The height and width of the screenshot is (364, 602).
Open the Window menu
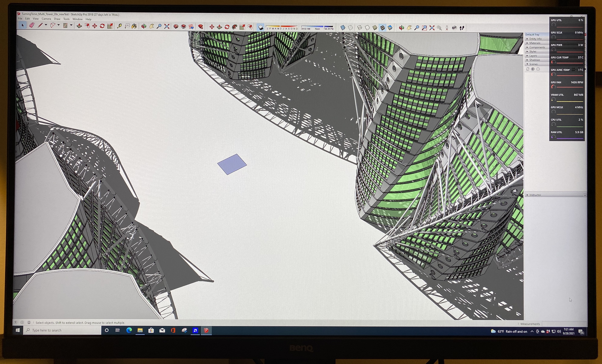tap(77, 19)
